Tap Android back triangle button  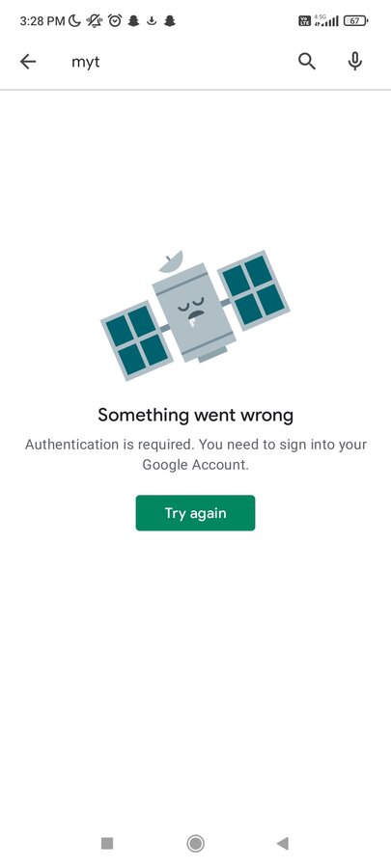point(283,843)
